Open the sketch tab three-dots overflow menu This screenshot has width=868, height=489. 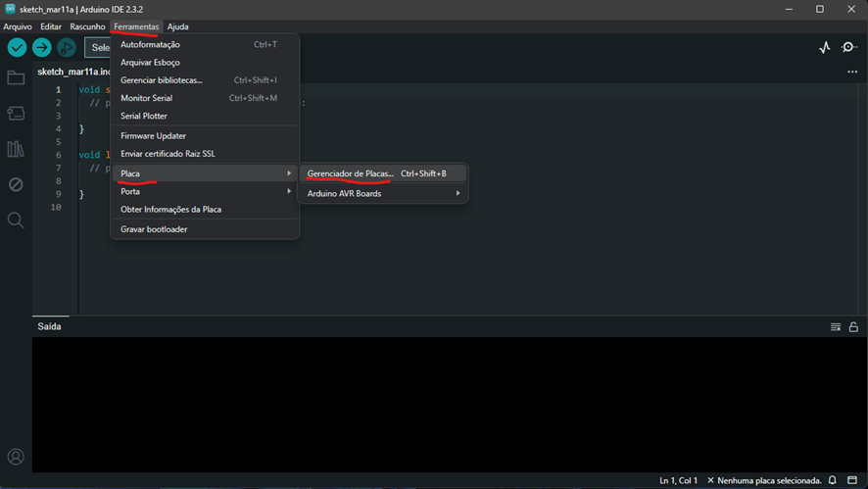point(852,72)
